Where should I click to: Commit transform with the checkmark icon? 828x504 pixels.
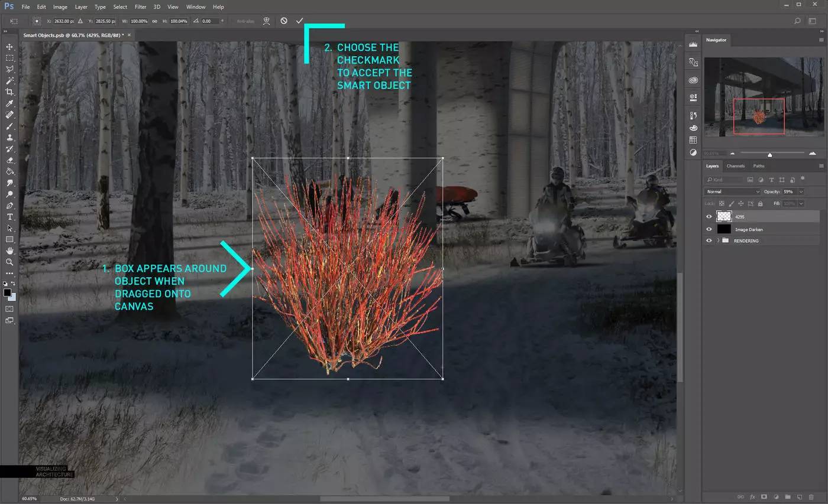pyautogui.click(x=299, y=21)
